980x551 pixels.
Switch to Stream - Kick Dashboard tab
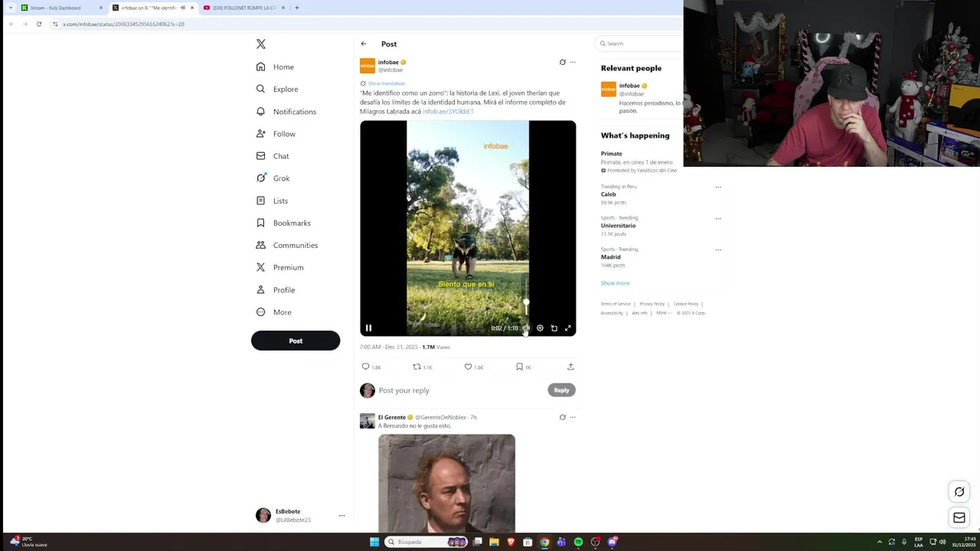[61, 8]
